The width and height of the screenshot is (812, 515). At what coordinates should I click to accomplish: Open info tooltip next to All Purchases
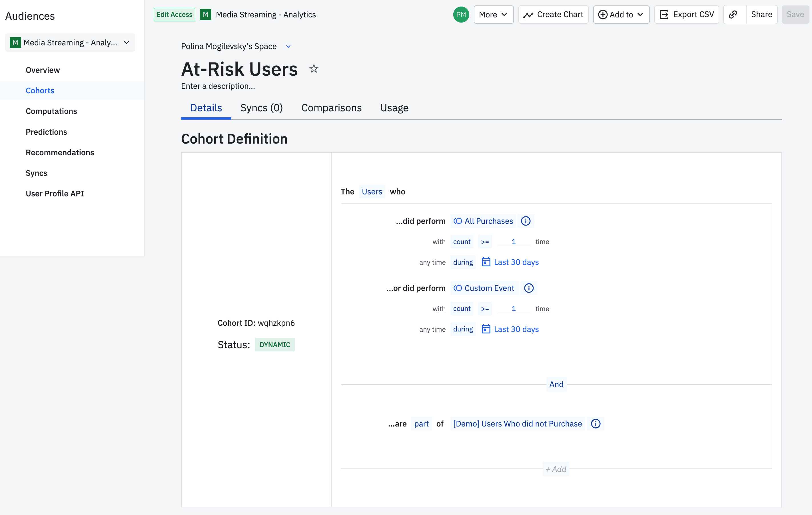point(525,221)
